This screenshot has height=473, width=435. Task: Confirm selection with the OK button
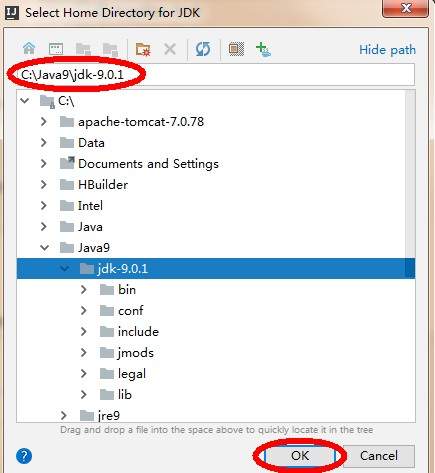click(x=300, y=456)
